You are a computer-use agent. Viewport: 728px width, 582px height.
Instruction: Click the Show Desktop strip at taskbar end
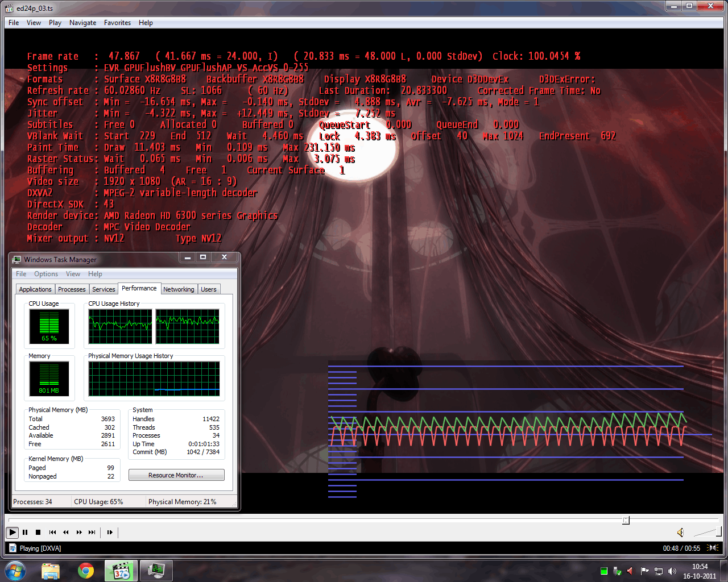(723, 571)
